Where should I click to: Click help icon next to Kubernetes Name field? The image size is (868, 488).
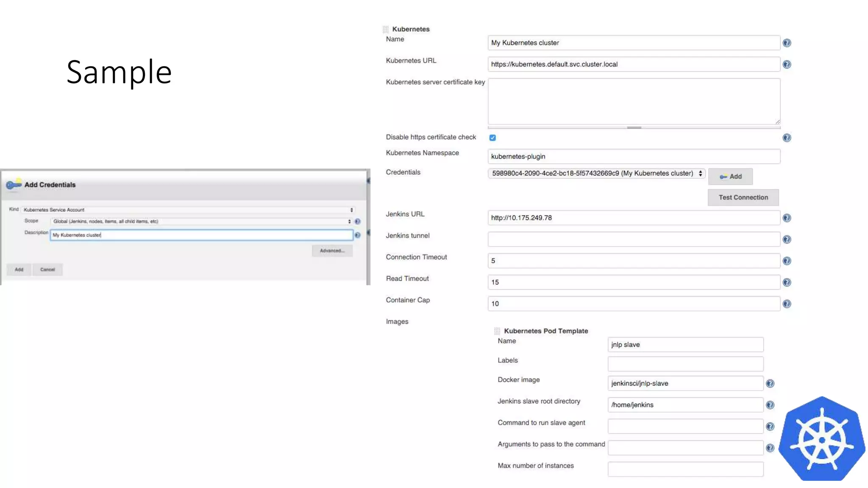787,43
